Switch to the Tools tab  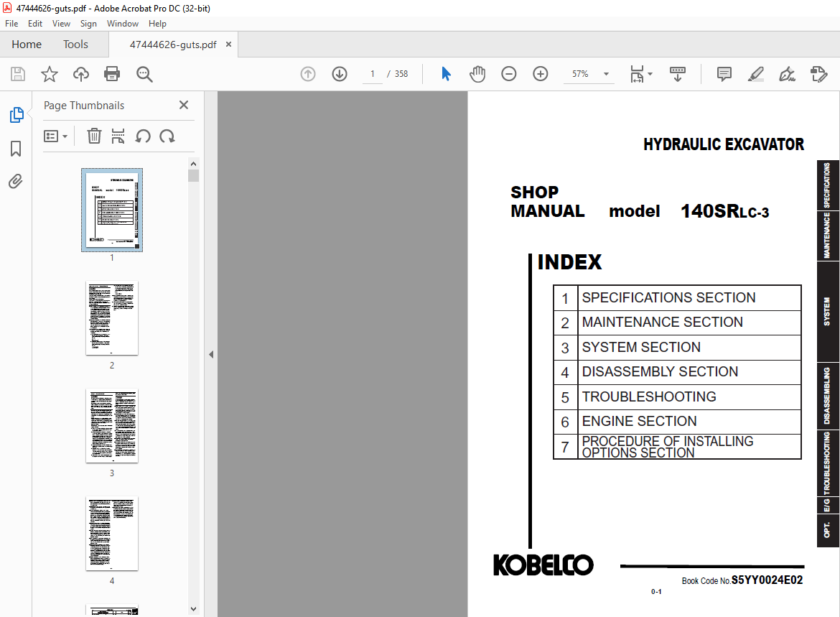click(x=75, y=45)
